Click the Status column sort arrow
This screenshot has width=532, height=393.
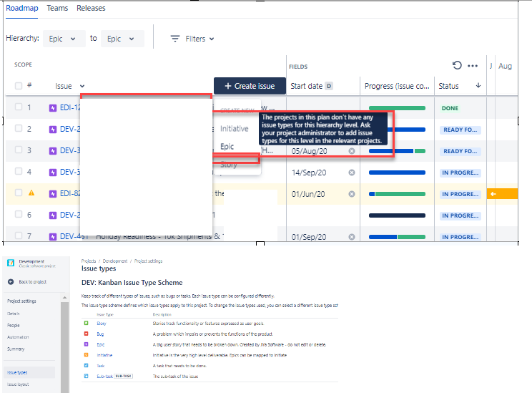tap(478, 86)
